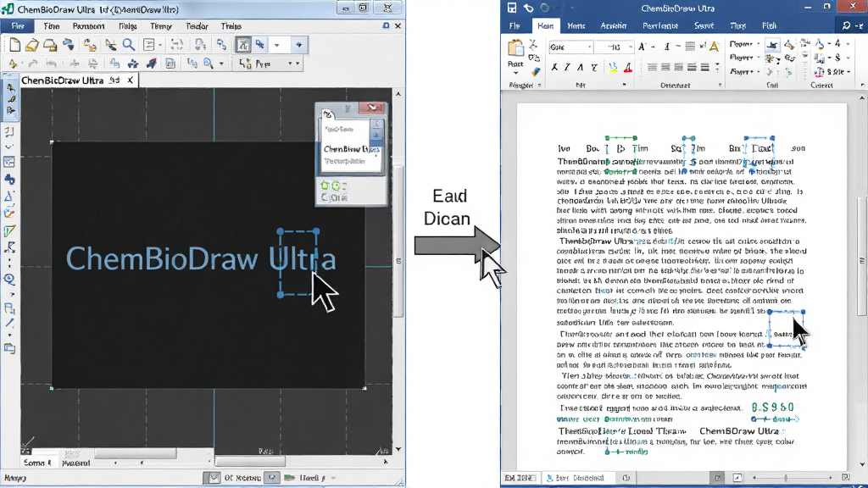Click the red font color button in Word
The image size is (868, 488).
point(628,68)
